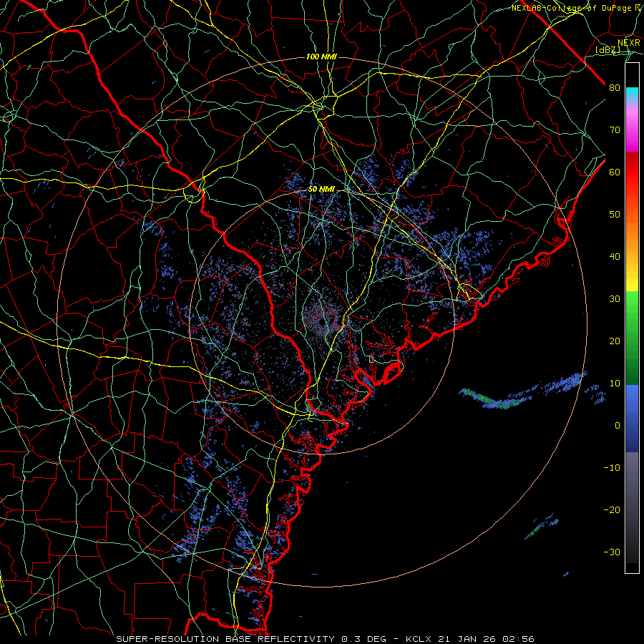Click the small green offshore echo streak to the southeast

click(542, 526)
